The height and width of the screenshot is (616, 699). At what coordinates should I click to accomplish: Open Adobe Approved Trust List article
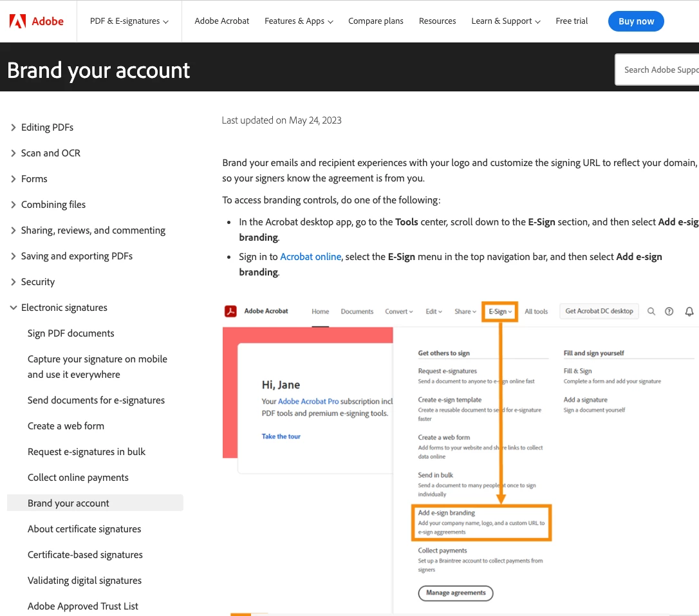tap(83, 606)
